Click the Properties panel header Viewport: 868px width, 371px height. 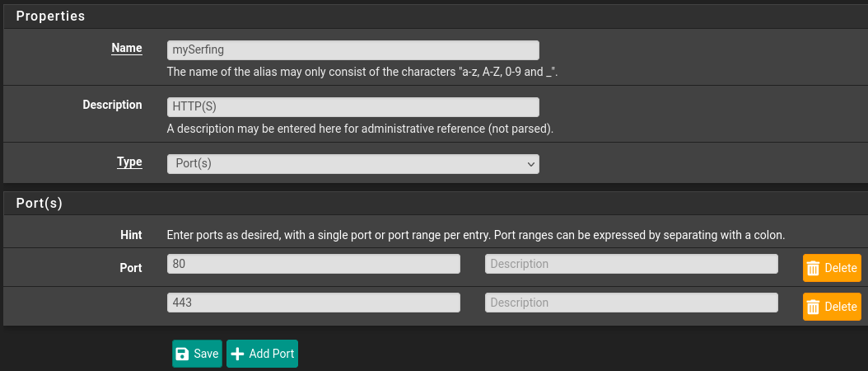tap(50, 16)
